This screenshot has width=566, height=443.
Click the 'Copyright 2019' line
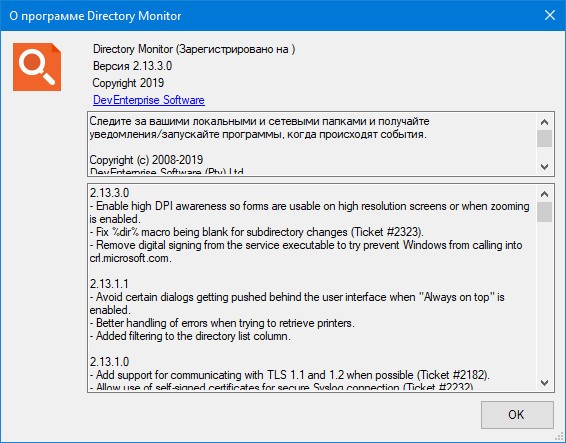(129, 83)
